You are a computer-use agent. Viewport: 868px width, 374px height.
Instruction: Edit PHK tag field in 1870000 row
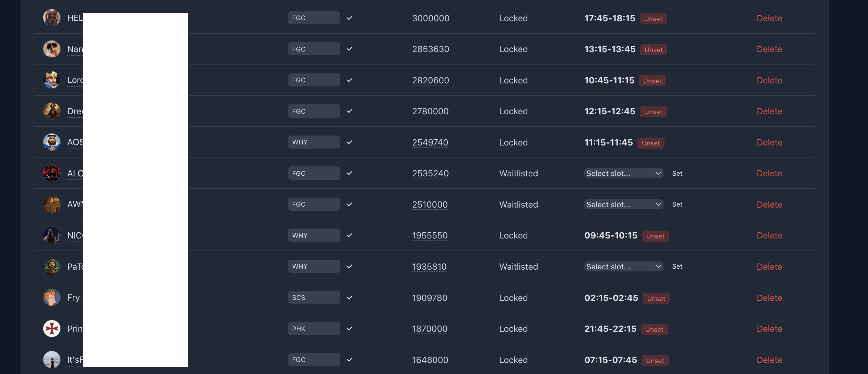[x=314, y=328]
